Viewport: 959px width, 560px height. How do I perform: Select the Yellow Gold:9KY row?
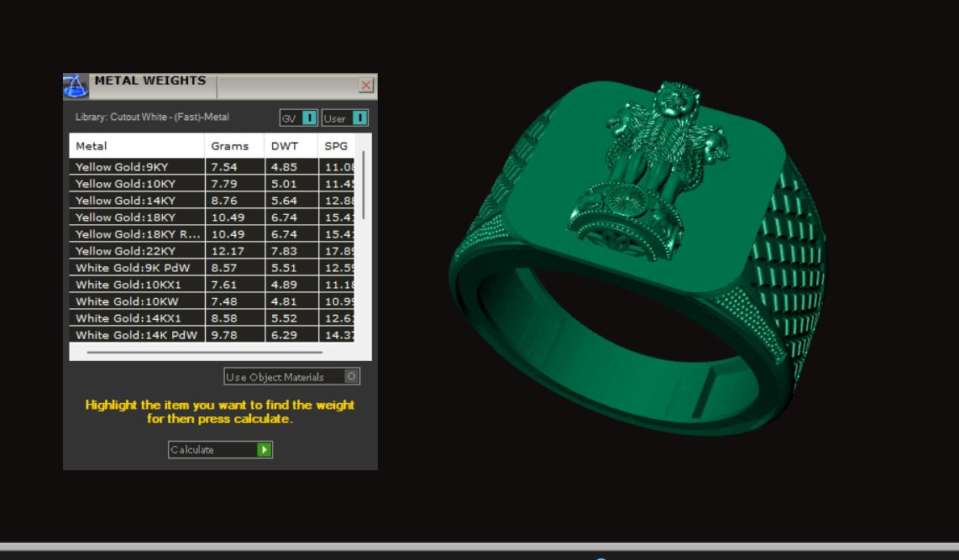point(212,167)
